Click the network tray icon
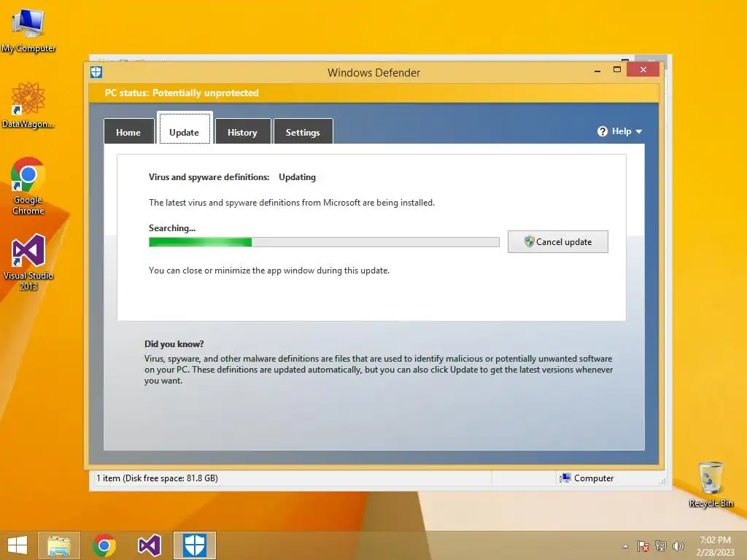747x560 pixels. pos(661,546)
